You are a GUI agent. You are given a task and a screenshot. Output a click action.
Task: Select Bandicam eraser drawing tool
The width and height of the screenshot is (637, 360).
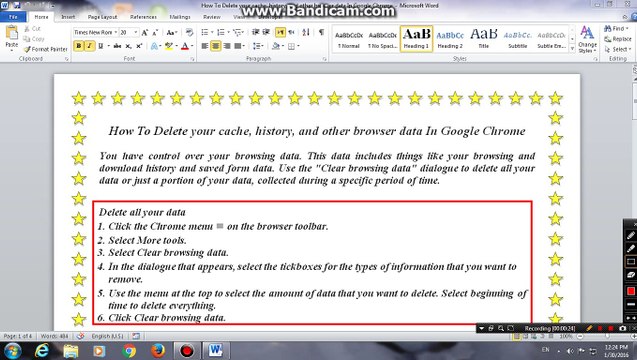click(x=630, y=275)
